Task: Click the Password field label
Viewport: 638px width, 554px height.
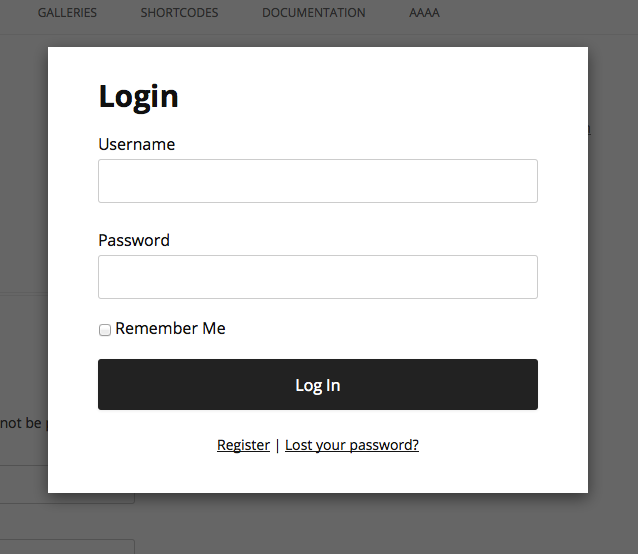Action: pyautogui.click(x=134, y=240)
